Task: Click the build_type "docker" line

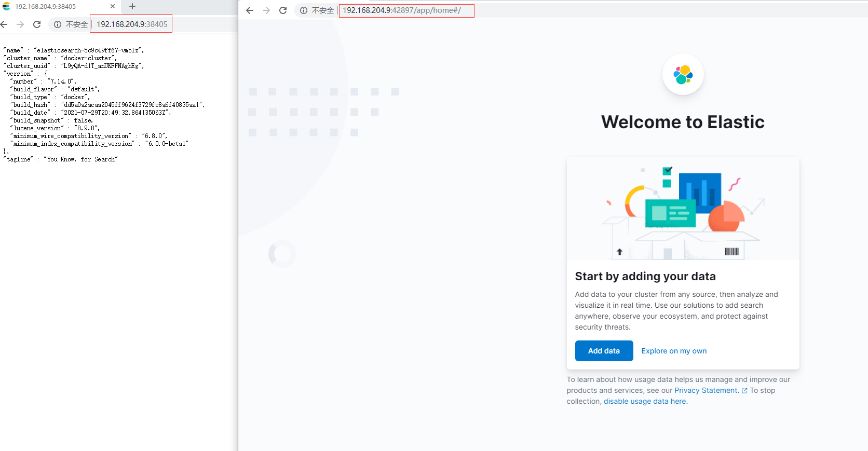Action: point(50,97)
